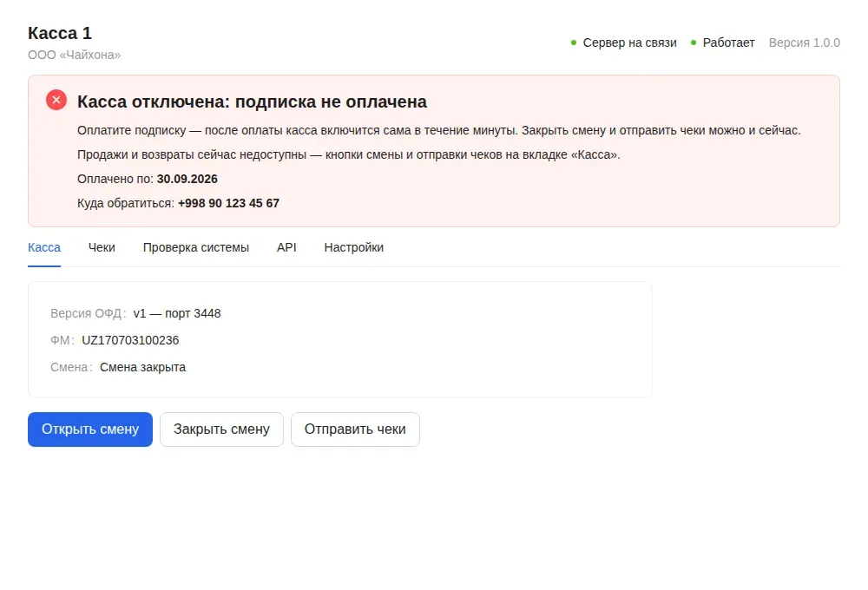Click the OFD version value «v1 — порт 3448»

[x=177, y=313]
